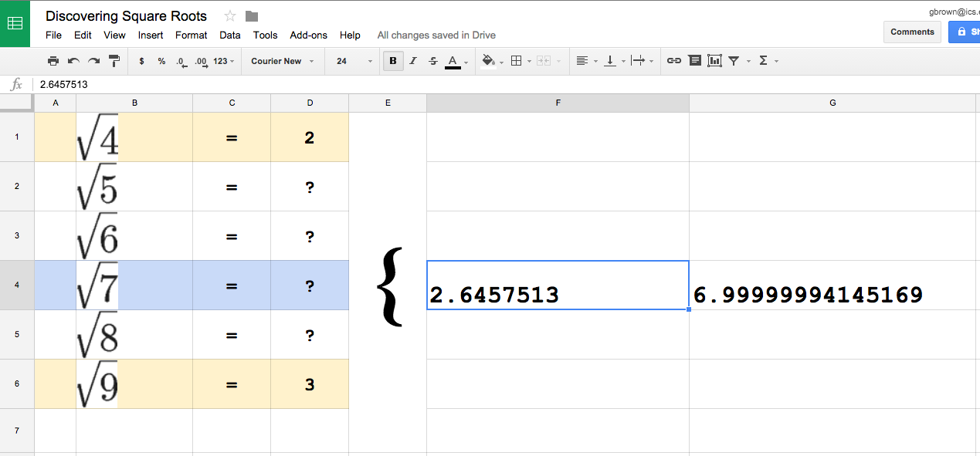The width and height of the screenshot is (980, 456).
Task: Expand the 123 number format dropdown
Action: pyautogui.click(x=224, y=61)
